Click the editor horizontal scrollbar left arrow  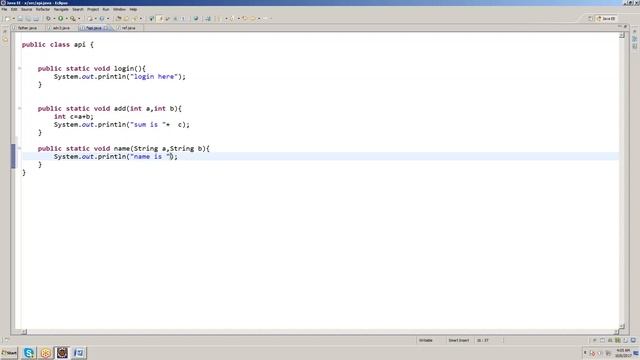24,331
